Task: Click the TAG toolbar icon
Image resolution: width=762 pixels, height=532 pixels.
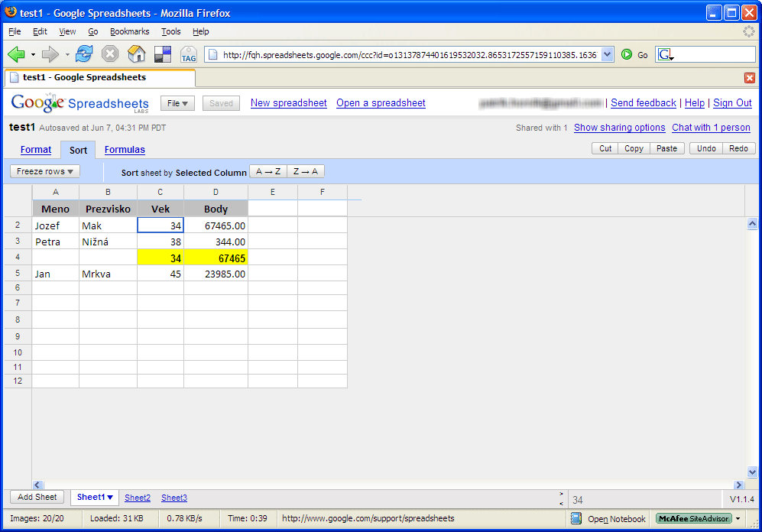Action: [189, 54]
